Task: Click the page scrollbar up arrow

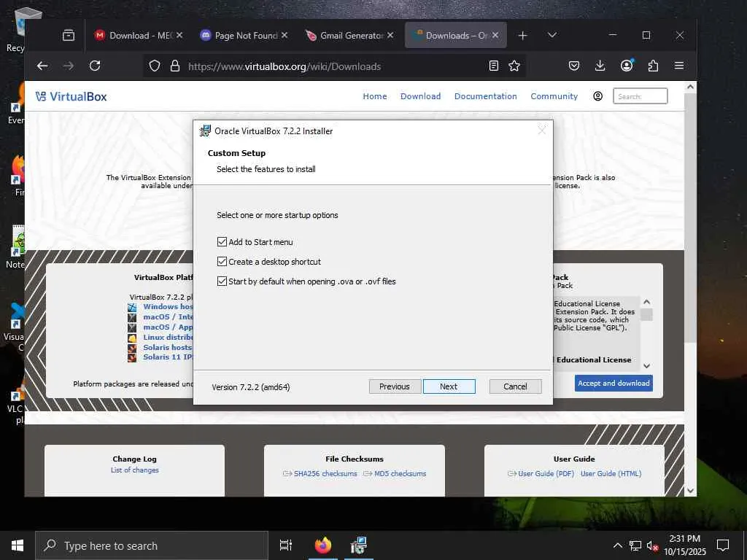Action: click(690, 87)
